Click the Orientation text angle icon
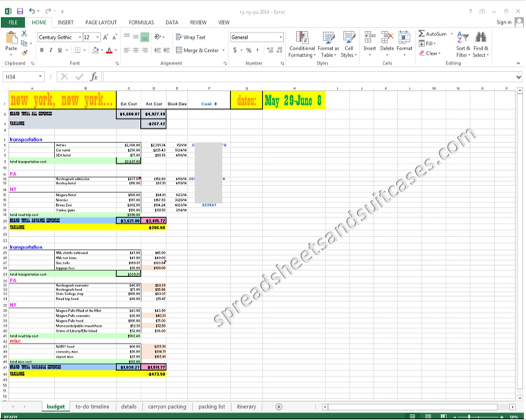 pyautogui.click(x=158, y=37)
